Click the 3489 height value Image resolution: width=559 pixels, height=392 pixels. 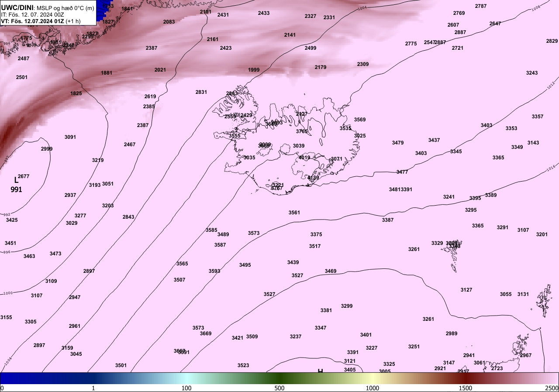pyautogui.click(x=223, y=234)
